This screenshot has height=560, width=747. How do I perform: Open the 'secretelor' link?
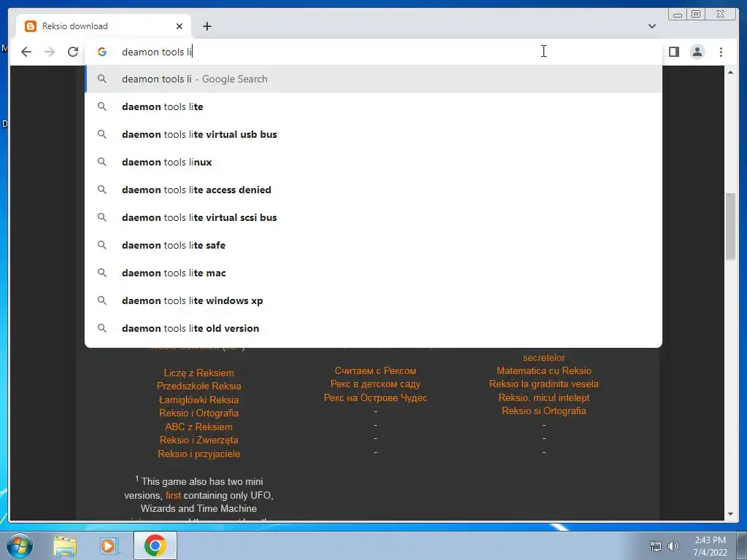[543, 357]
